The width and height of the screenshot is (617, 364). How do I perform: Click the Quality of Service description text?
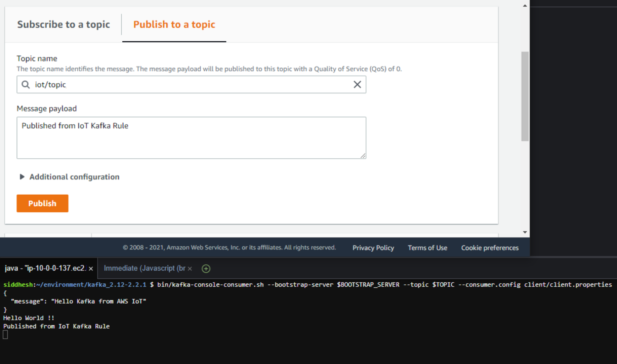click(209, 69)
